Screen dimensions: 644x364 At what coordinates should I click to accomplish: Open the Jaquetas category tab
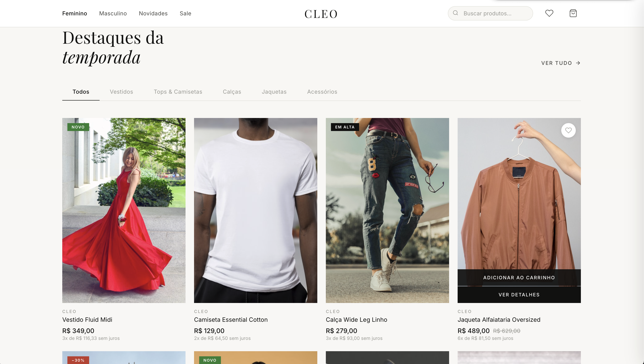click(x=274, y=92)
